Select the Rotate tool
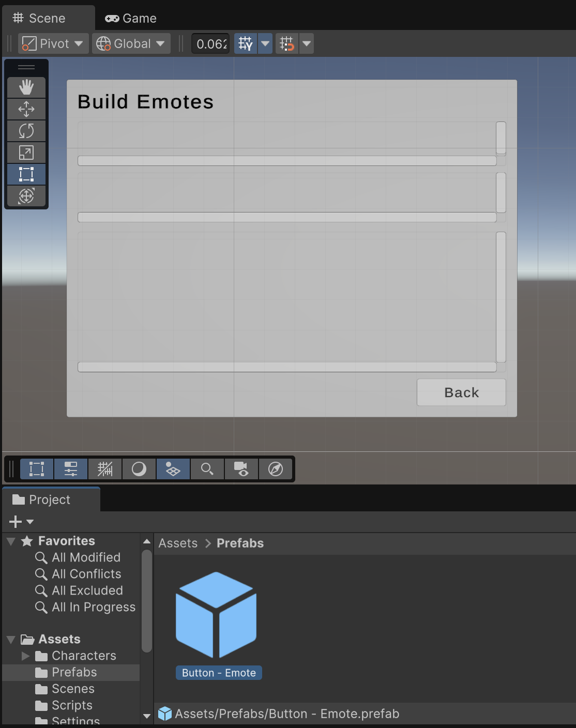 click(x=26, y=131)
